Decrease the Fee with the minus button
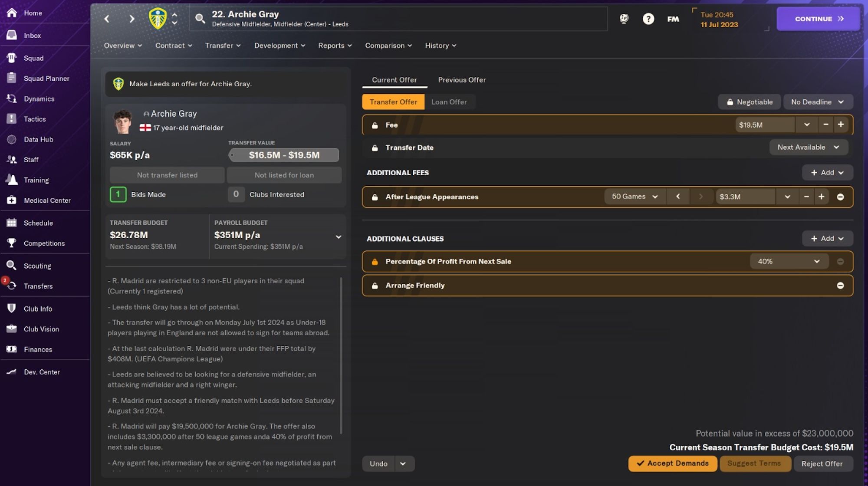The width and height of the screenshot is (868, 486). (x=825, y=125)
